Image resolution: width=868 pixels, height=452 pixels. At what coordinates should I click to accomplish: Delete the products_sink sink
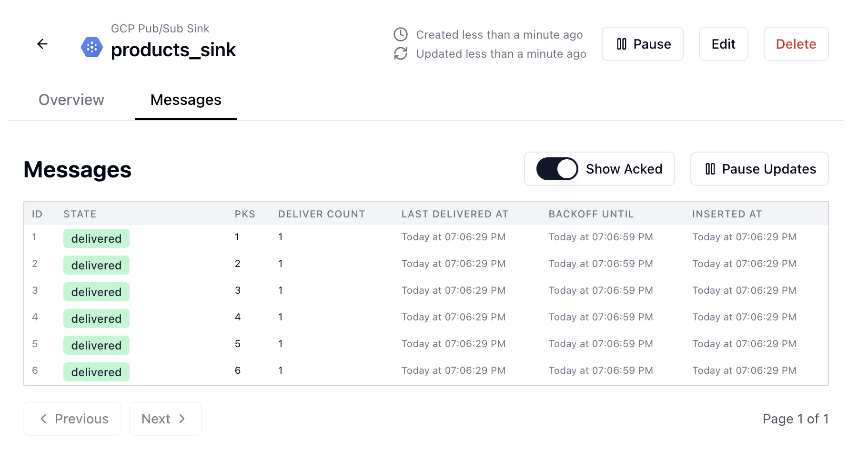tap(796, 44)
